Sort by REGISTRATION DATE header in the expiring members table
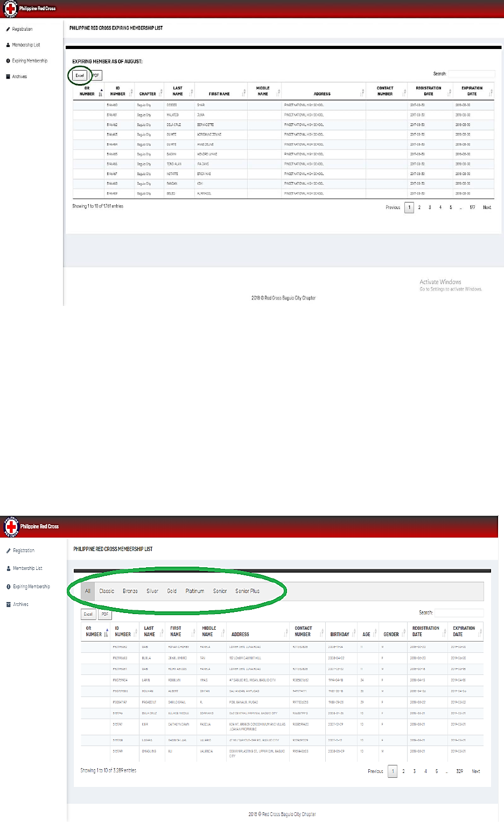504x822 pixels. pyautogui.click(x=429, y=90)
